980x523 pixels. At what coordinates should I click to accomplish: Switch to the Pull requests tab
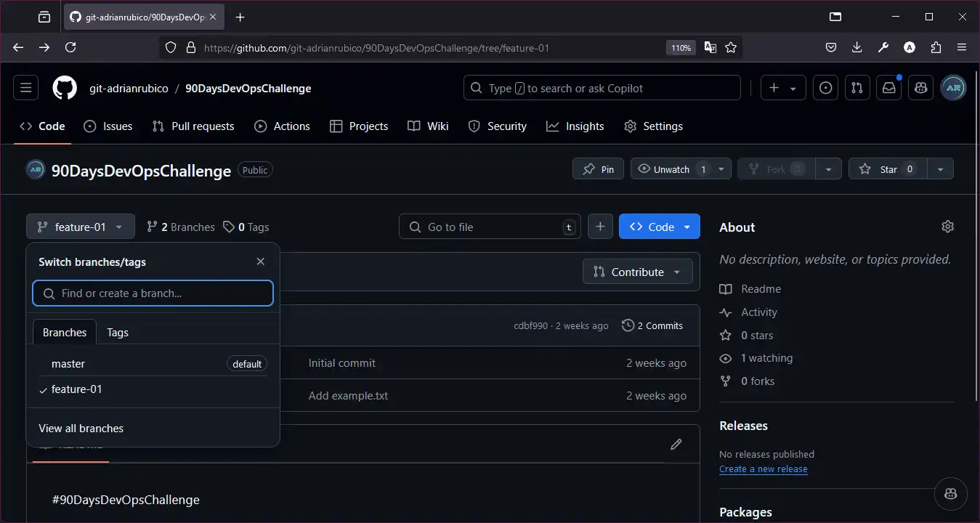(x=193, y=126)
